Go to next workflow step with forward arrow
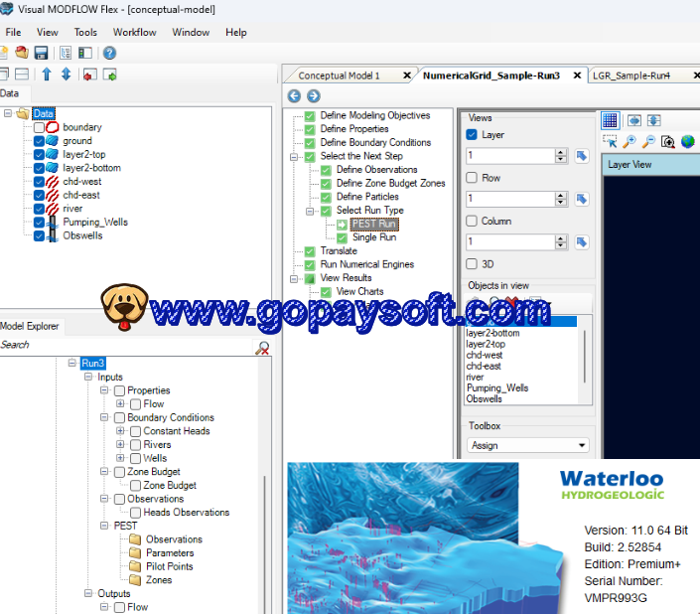This screenshot has width=700, height=614. click(314, 95)
